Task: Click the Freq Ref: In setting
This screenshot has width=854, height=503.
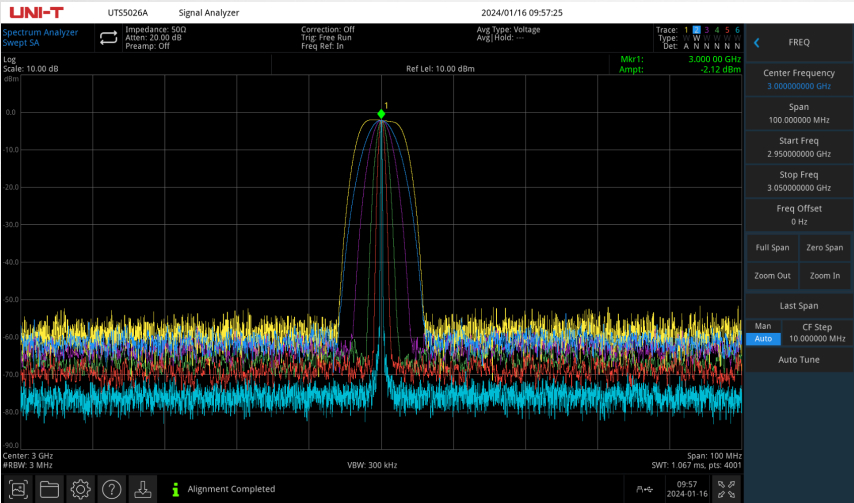Action: pyautogui.click(x=322, y=46)
